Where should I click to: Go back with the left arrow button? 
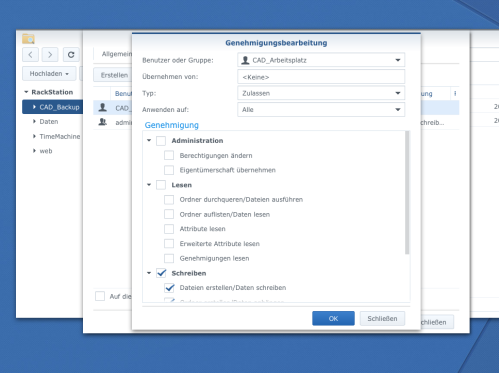pos(31,54)
